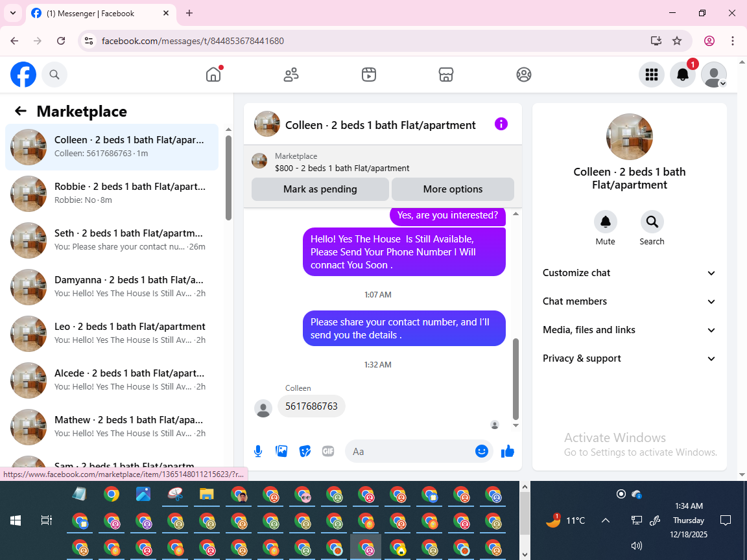This screenshot has height=560, width=747.
Task: Open the Mathew conversation in the list
Action: (112, 427)
